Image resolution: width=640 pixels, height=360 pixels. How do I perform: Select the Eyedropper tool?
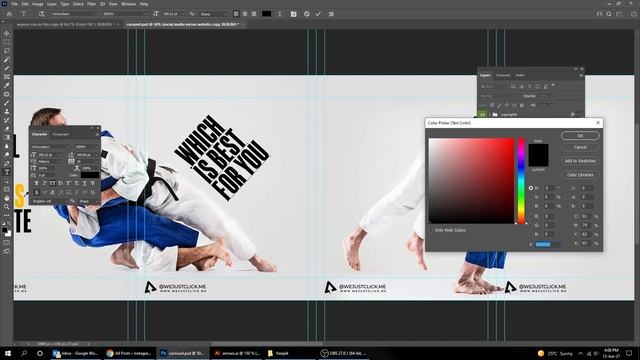pos(7,85)
